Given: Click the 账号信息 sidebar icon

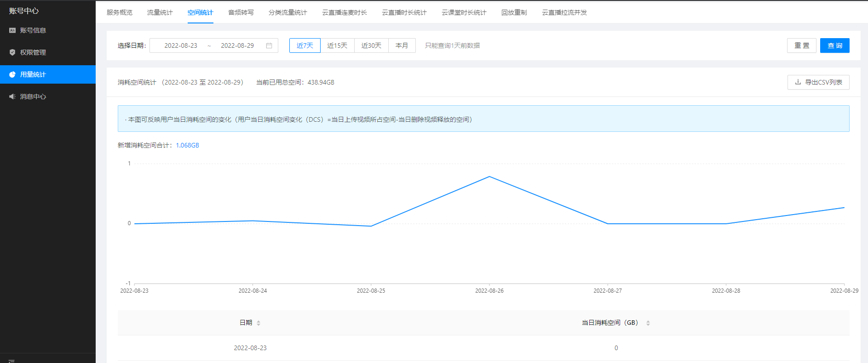Looking at the screenshot, I should click(12, 30).
